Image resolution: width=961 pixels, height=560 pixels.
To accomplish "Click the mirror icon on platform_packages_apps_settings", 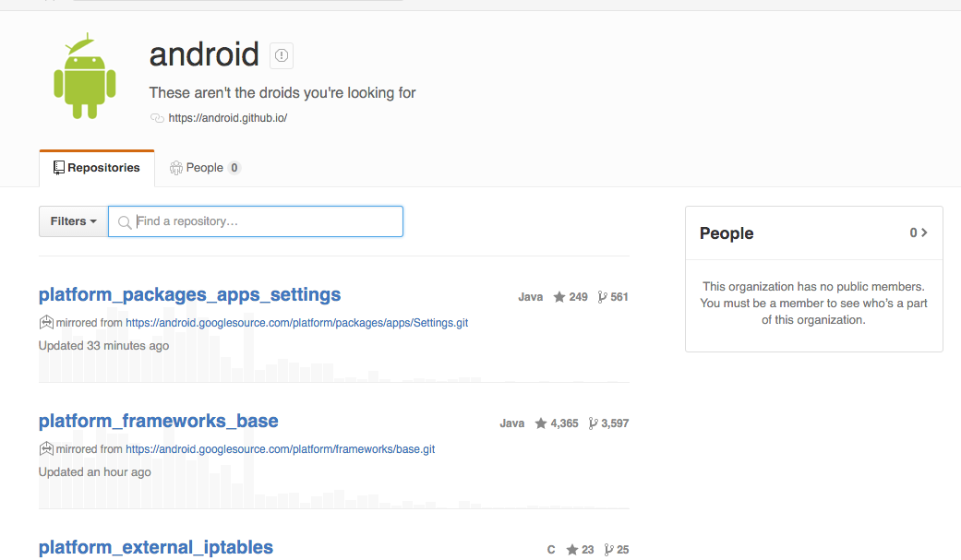I will click(46, 322).
